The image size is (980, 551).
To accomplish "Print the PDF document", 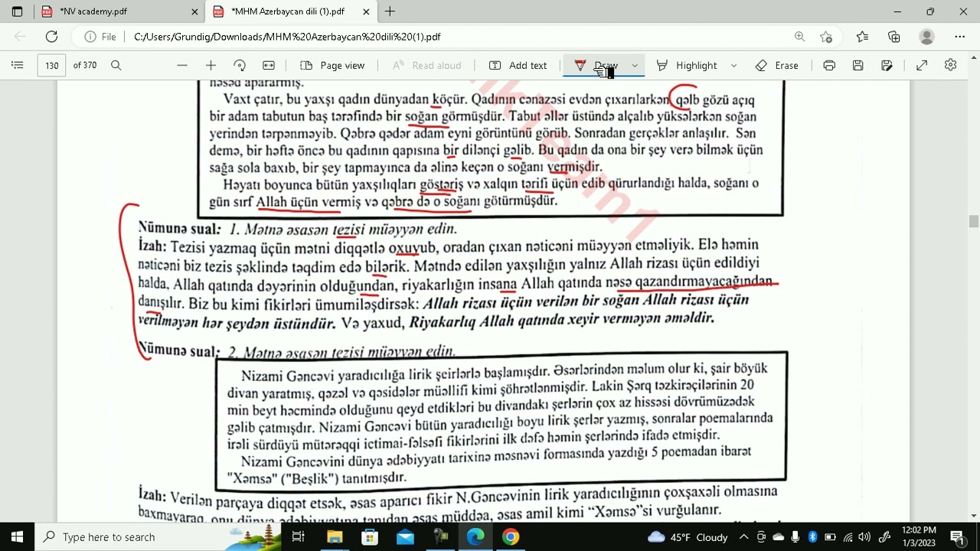I will 829,66.
